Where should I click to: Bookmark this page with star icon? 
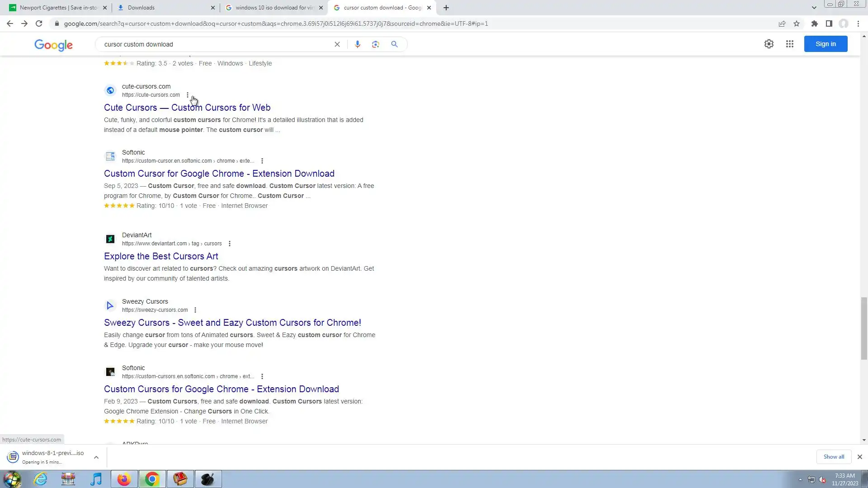pos(797,23)
